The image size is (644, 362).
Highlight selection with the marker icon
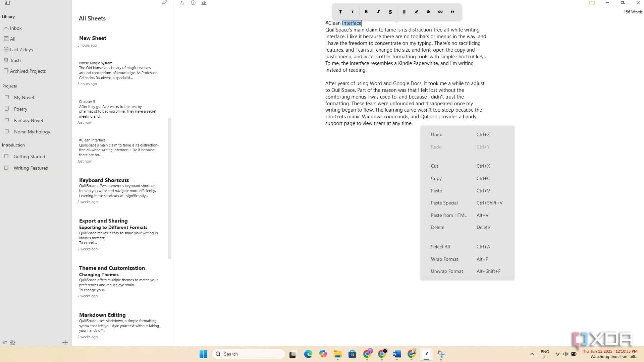tap(416, 12)
